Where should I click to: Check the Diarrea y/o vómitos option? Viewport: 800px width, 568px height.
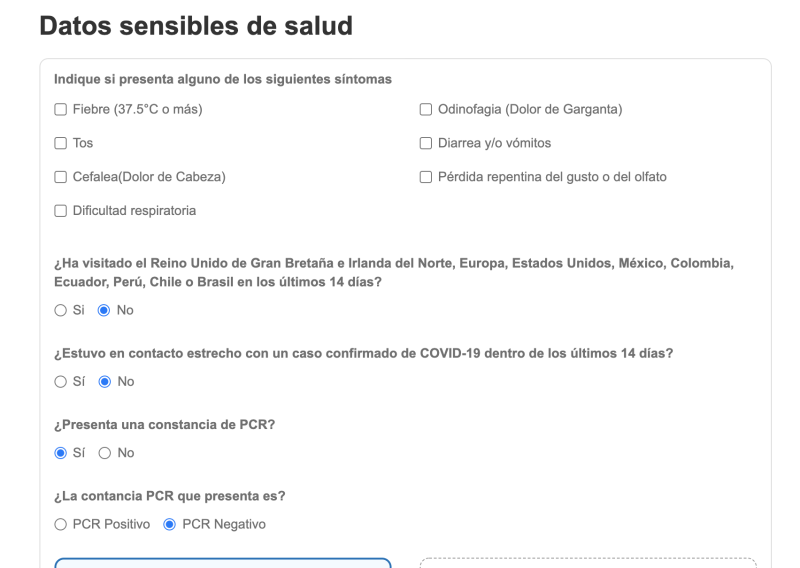[426, 143]
